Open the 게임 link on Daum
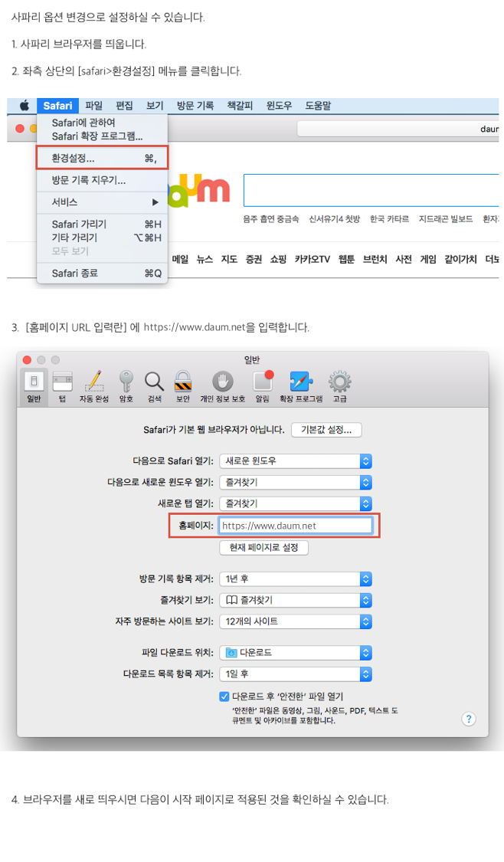Image resolution: width=504 pixels, height=862 pixels. point(428,260)
